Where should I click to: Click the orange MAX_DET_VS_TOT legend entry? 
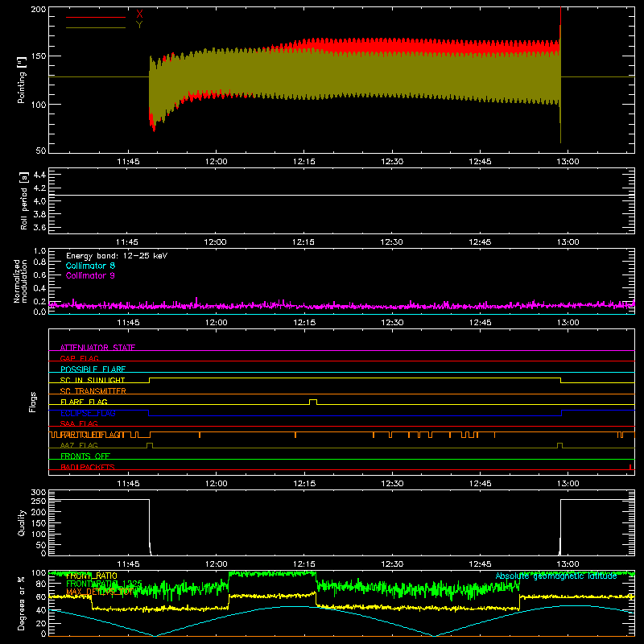[x=100, y=592]
